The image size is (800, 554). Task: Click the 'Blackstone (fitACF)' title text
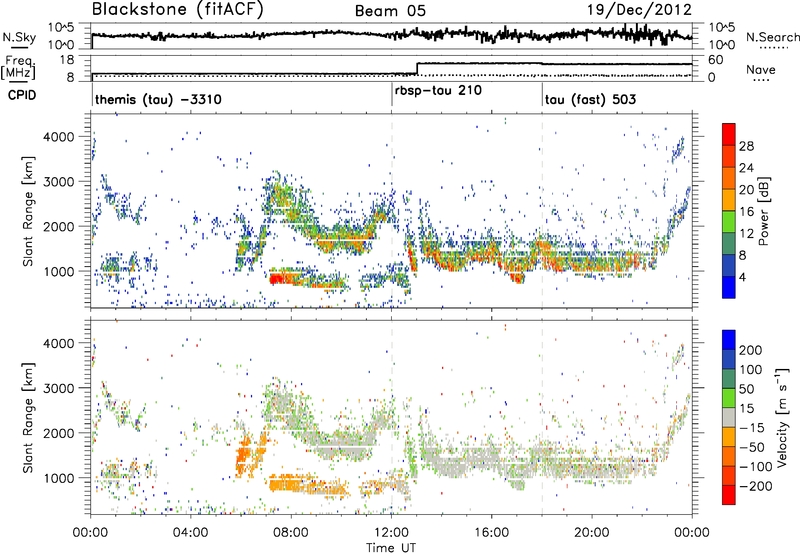click(178, 10)
